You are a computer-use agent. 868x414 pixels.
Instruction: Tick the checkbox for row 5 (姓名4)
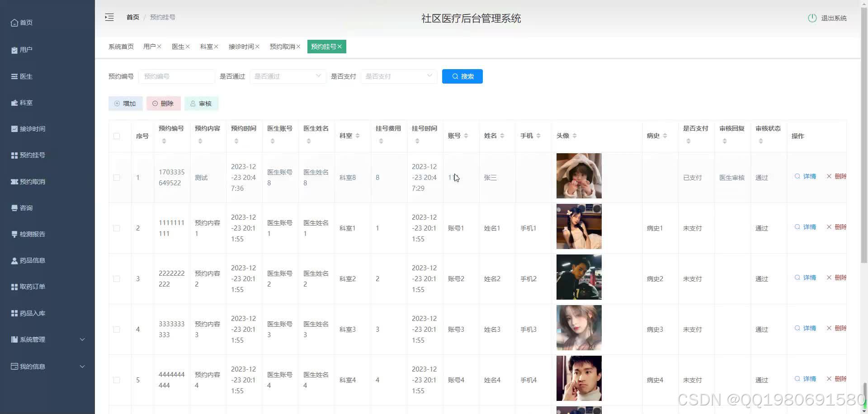[x=117, y=380]
